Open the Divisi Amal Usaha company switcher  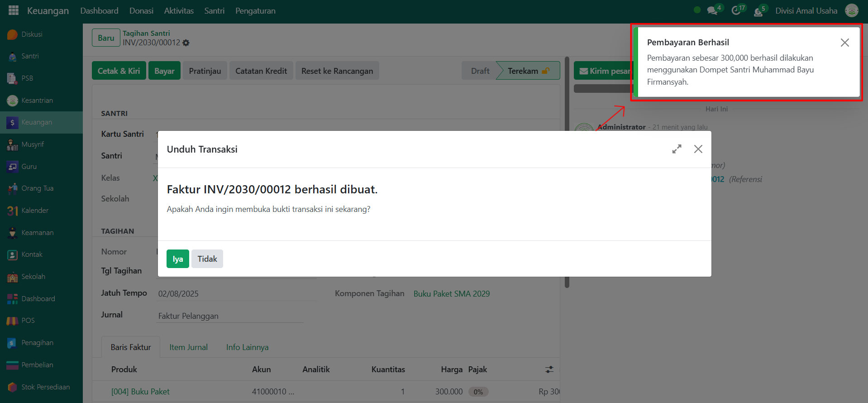tap(806, 11)
